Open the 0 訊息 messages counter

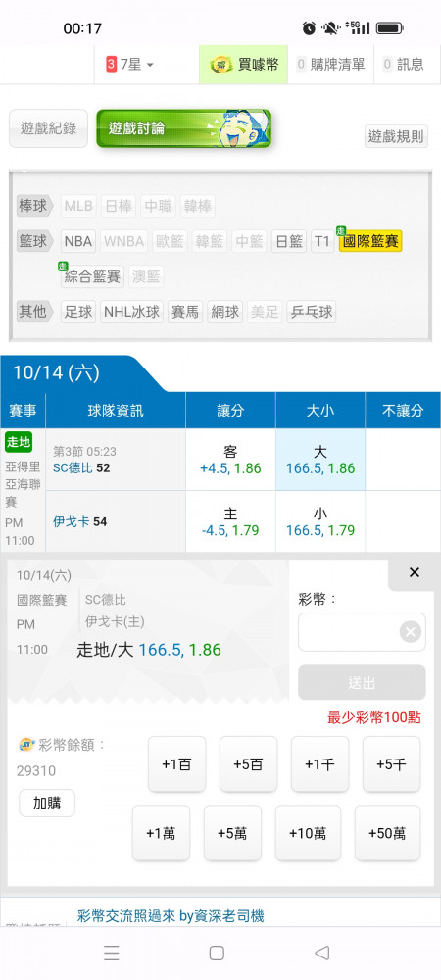coord(404,64)
